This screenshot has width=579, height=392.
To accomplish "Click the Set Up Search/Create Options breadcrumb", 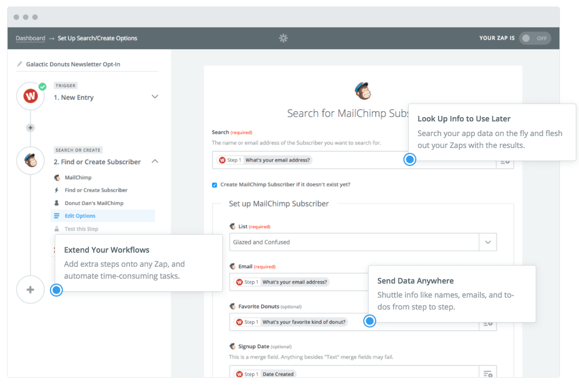I will [x=98, y=38].
